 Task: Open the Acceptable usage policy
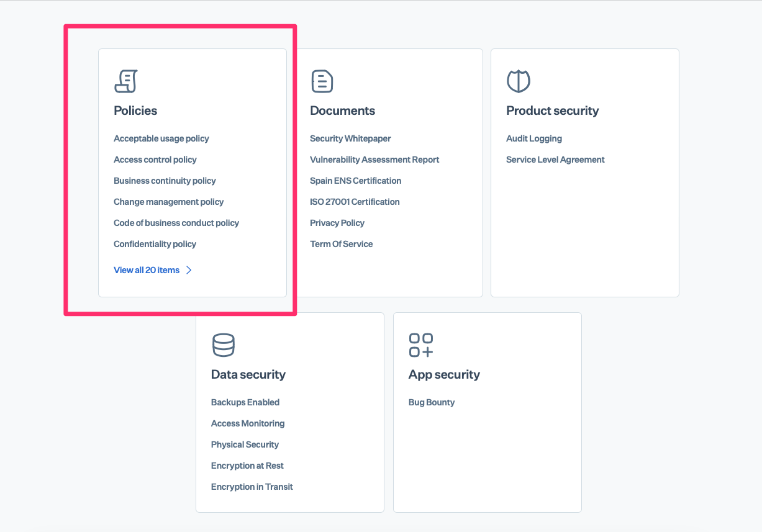[161, 138]
